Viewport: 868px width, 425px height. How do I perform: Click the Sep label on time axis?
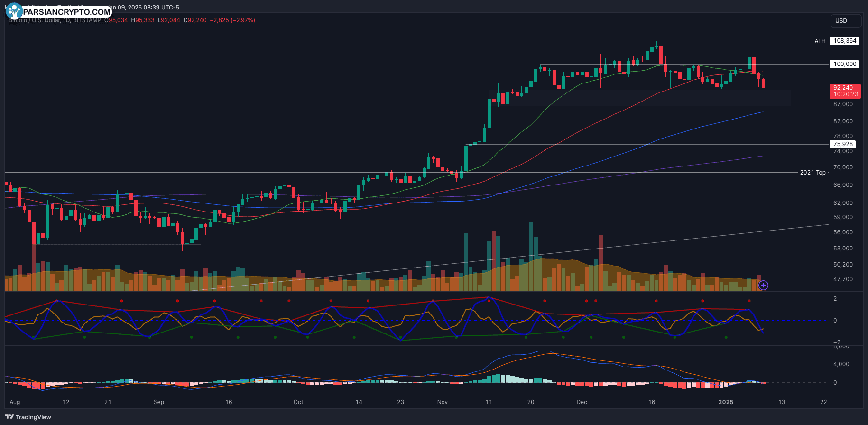[159, 402]
